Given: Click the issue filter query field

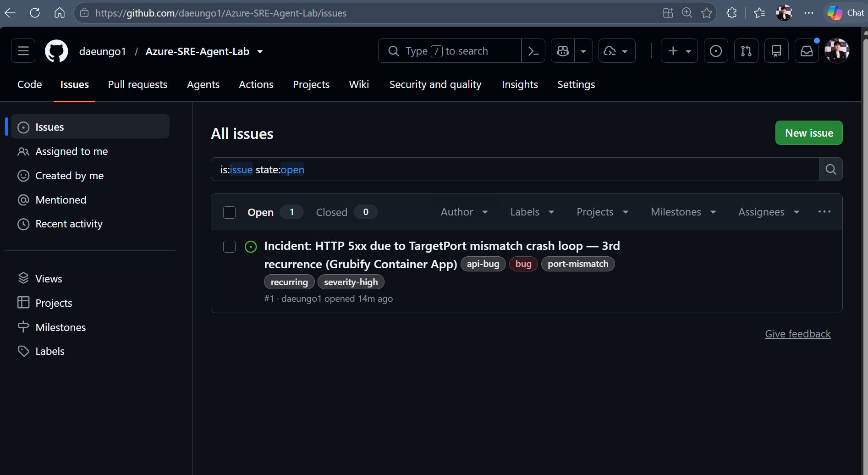Looking at the screenshot, I should 515,170.
